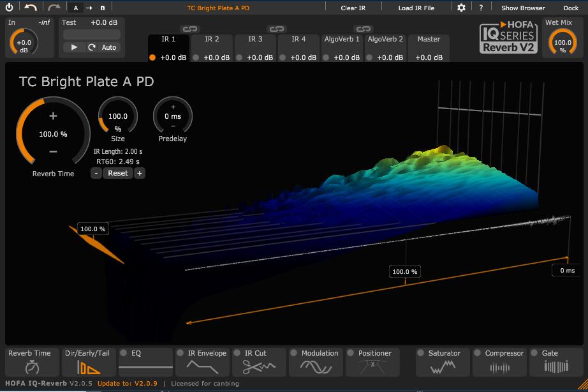Enable the IR 2 power dot

(x=196, y=57)
